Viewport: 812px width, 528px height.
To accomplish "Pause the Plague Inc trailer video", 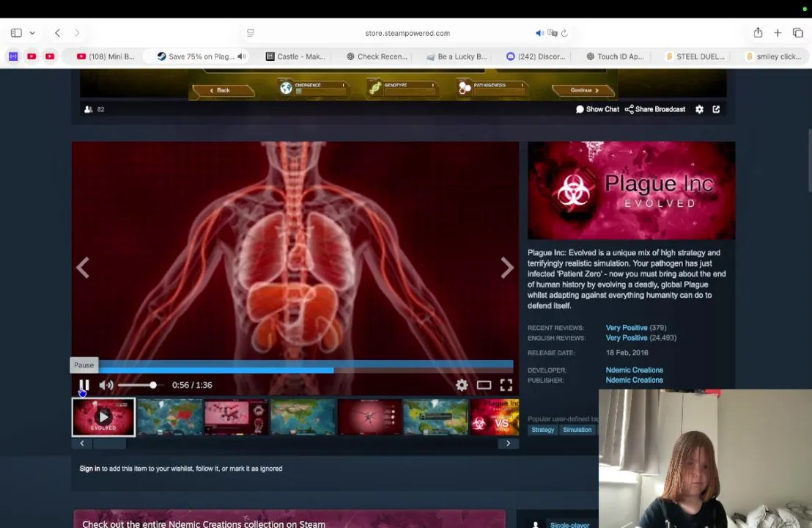I will click(x=84, y=385).
